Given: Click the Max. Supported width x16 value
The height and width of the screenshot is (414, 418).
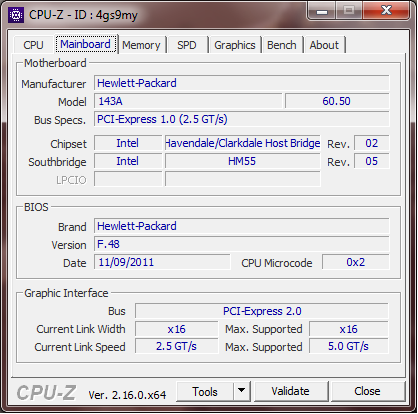Looking at the screenshot, I should 349,329.
